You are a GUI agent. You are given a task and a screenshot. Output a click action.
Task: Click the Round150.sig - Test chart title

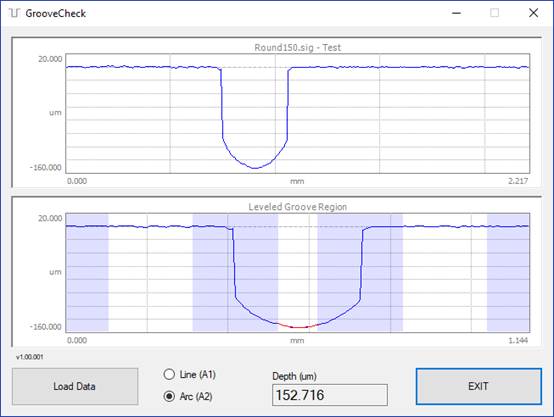(x=297, y=47)
